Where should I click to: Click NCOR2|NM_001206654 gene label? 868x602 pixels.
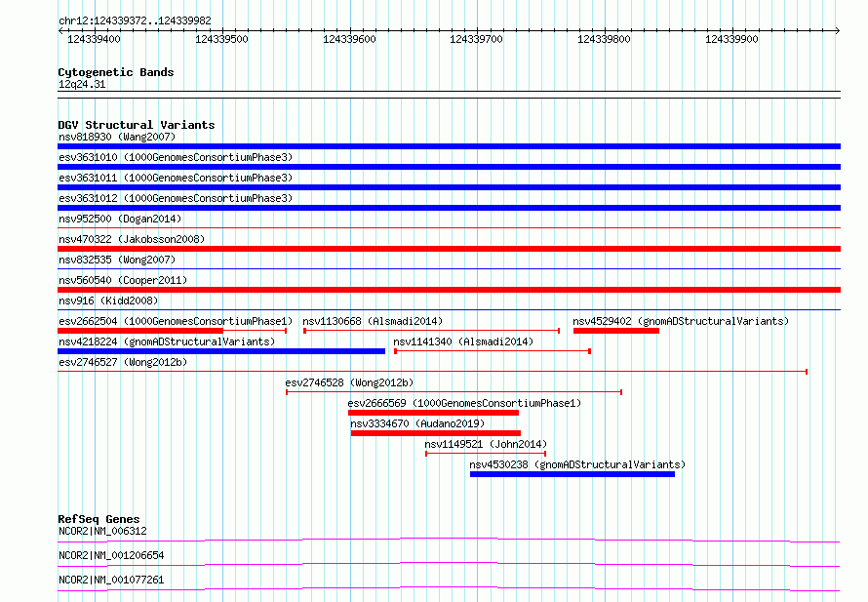click(111, 555)
